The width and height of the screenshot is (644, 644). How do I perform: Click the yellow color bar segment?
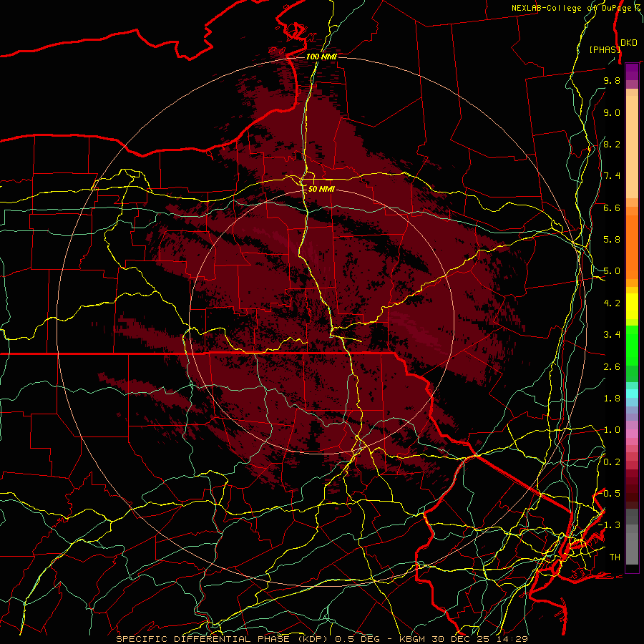click(x=632, y=306)
